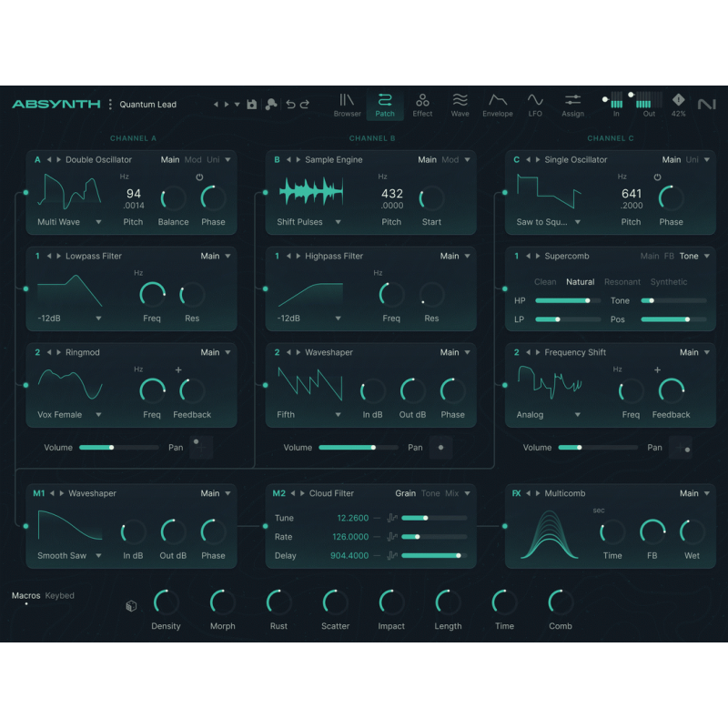Select the Clean supercomb mode

click(545, 282)
